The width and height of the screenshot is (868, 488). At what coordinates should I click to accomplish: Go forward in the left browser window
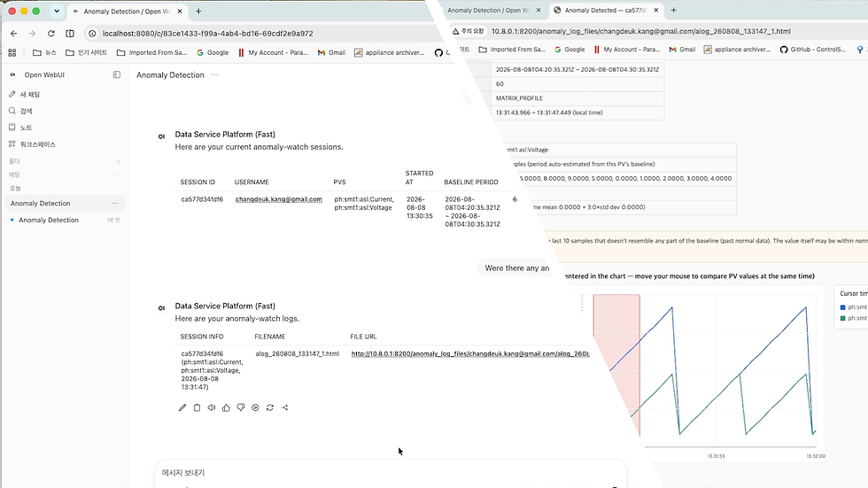coord(32,33)
